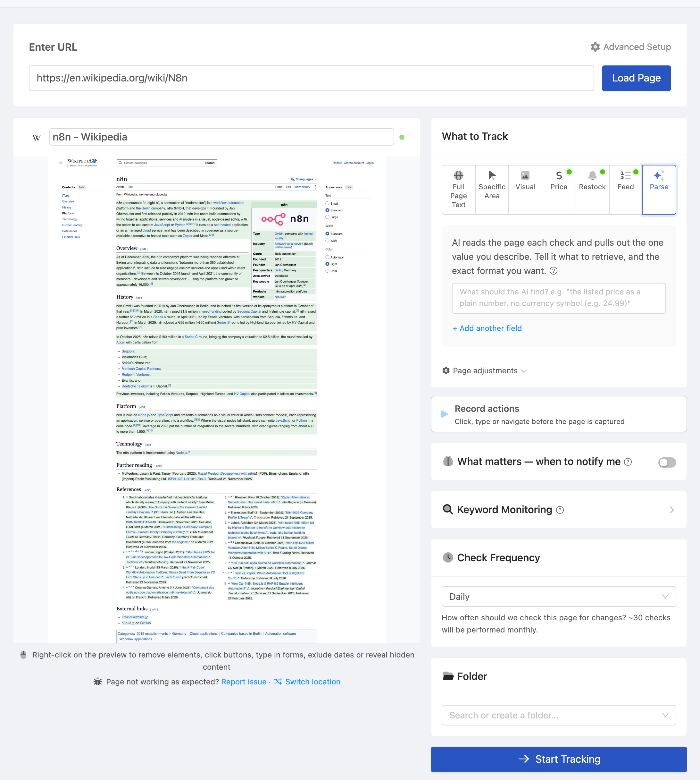Click the brain icon beside What matters
This screenshot has width=700, height=780.
click(x=448, y=462)
